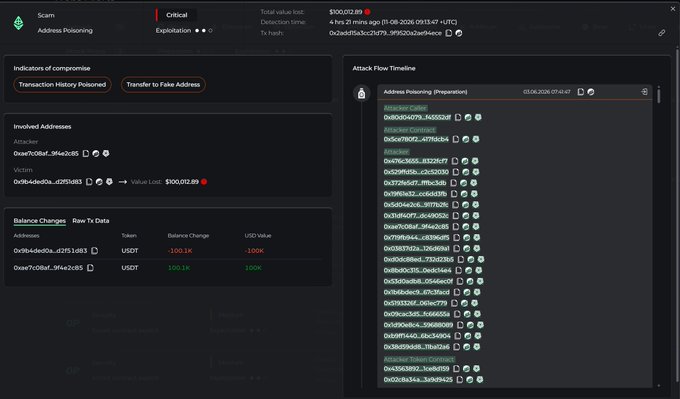The height and width of the screenshot is (399, 680).
Task: Click the Address Poisoning timeline marker icon
Action: tap(361, 93)
